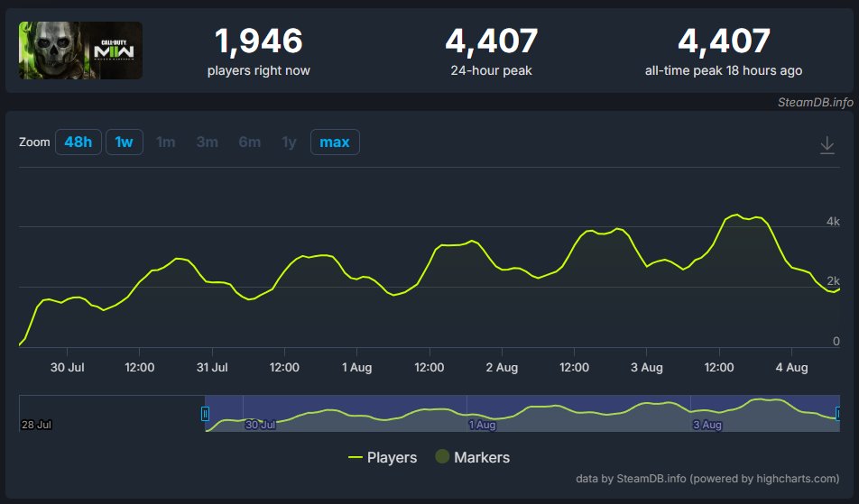Click the 4k y-axis label
This screenshot has height=504, width=859.
click(833, 221)
